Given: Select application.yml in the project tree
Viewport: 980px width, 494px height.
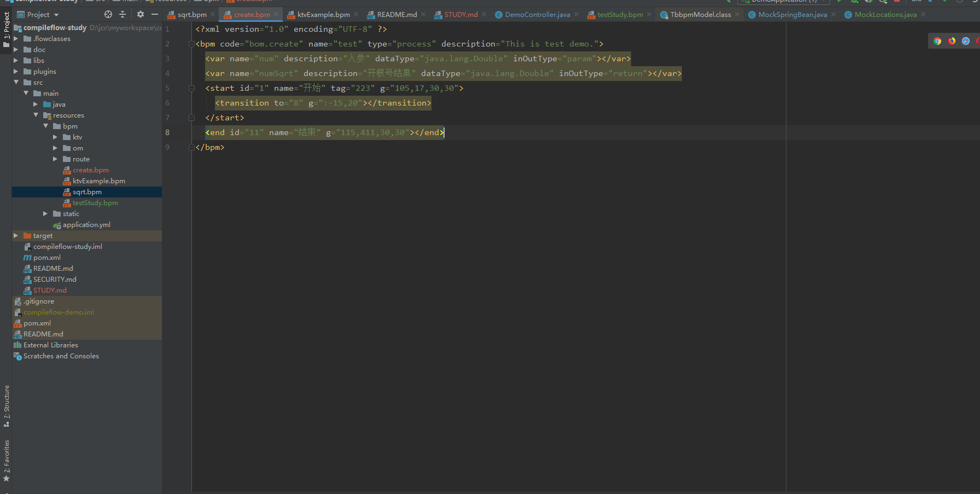Looking at the screenshot, I should (86, 225).
